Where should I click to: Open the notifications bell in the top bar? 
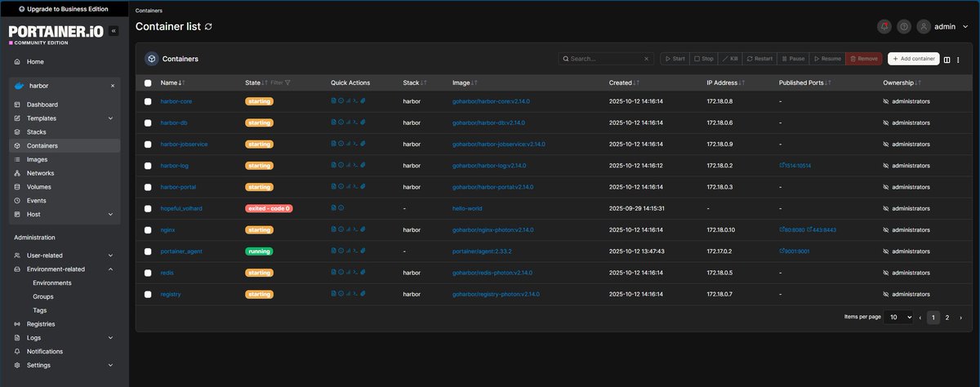pos(884,27)
